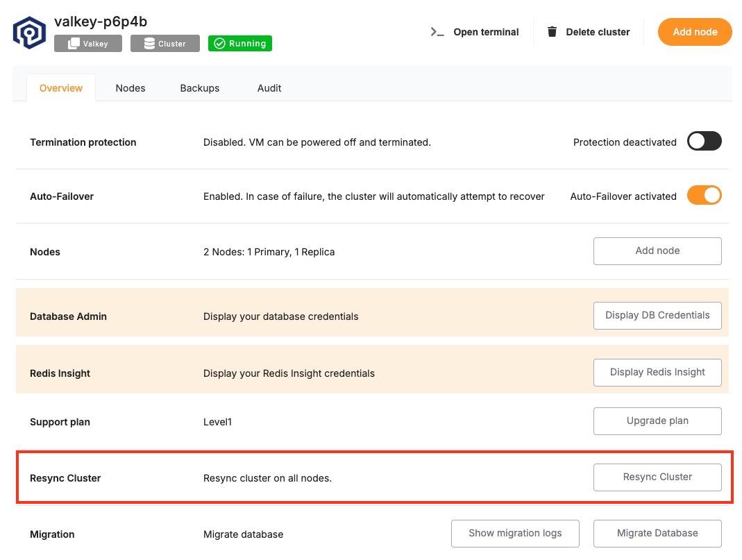Click the green Running status checkmark
Screen dimensions: 742x560
pyautogui.click(x=219, y=44)
